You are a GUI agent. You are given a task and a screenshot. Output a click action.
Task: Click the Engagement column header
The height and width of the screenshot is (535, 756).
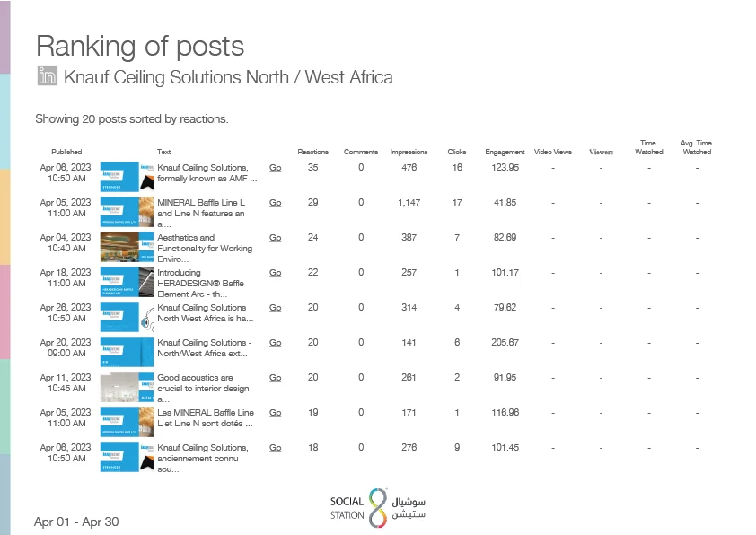click(505, 152)
